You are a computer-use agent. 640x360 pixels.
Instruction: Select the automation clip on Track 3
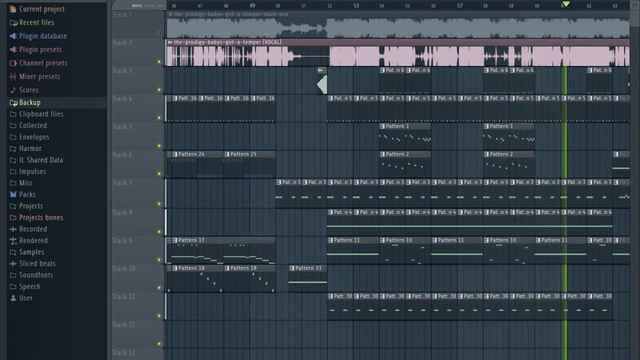click(x=322, y=81)
